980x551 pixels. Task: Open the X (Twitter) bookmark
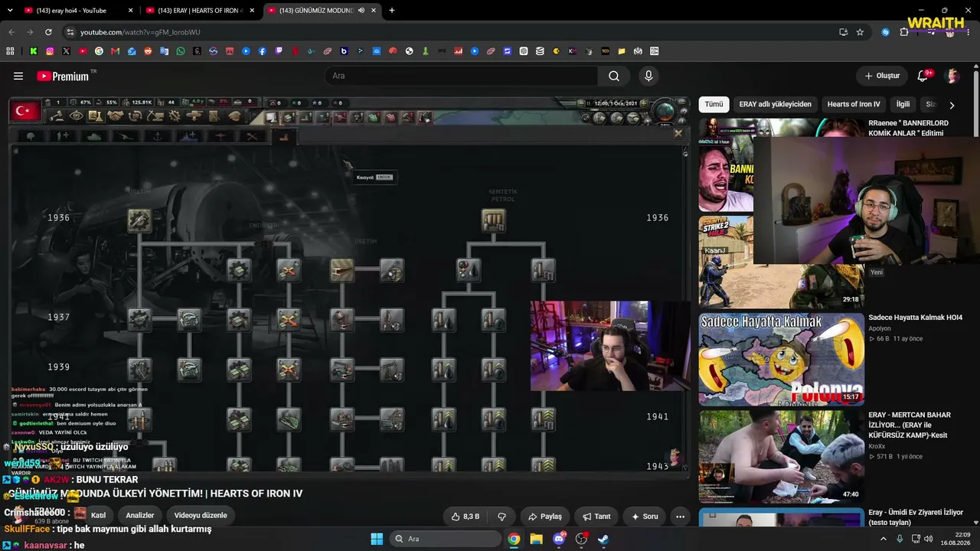(x=67, y=51)
